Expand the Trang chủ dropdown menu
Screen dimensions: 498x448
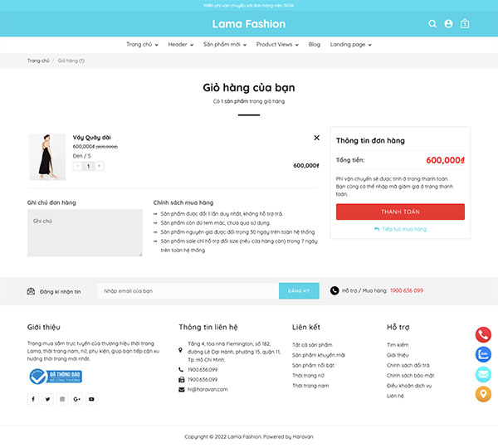click(142, 45)
